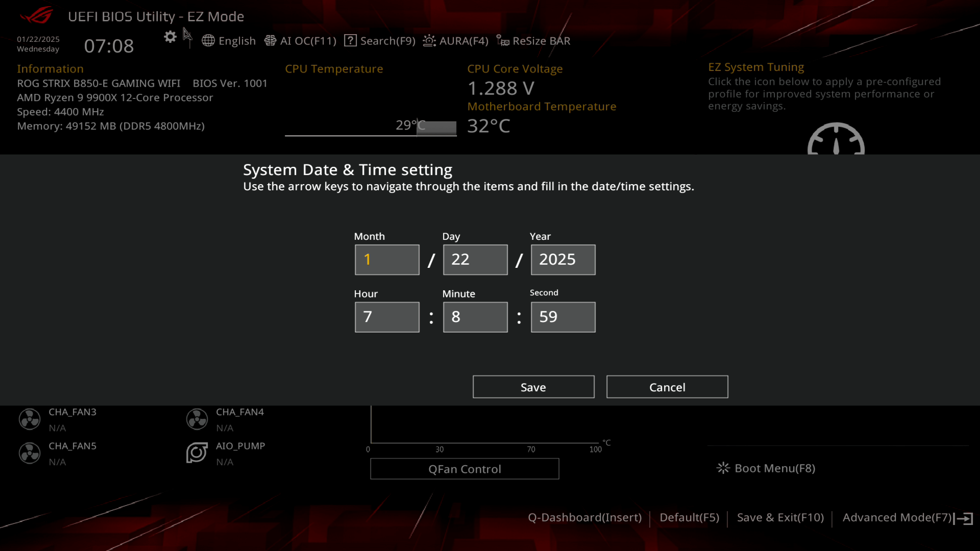Toggle CHA_FAN3 fan control checkbox

tap(29, 418)
